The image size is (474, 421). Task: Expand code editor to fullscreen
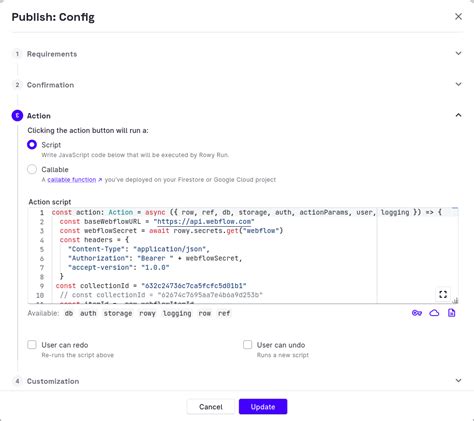click(x=443, y=294)
